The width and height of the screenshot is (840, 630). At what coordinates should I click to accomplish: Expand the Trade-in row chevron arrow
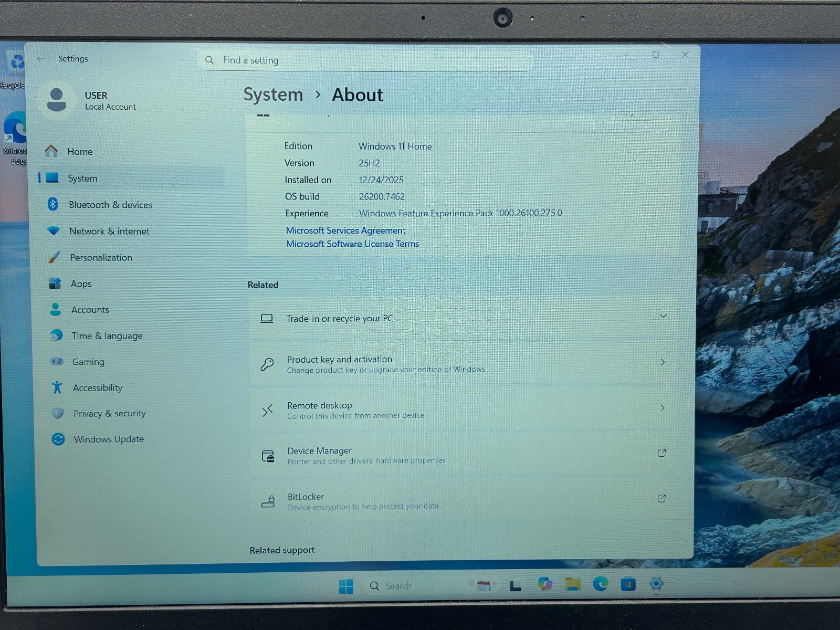pos(663,316)
